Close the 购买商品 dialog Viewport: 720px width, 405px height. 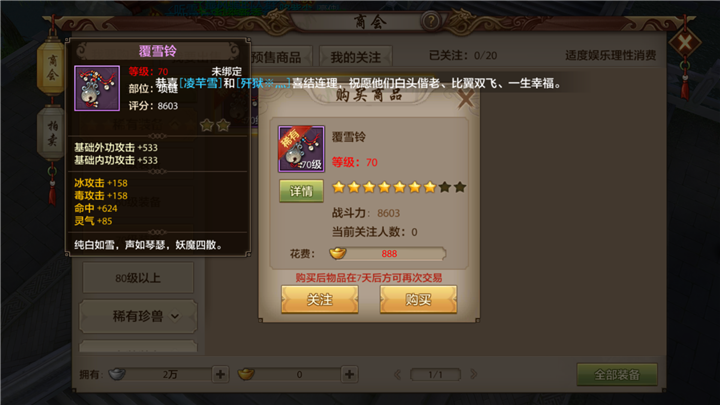pos(466,98)
